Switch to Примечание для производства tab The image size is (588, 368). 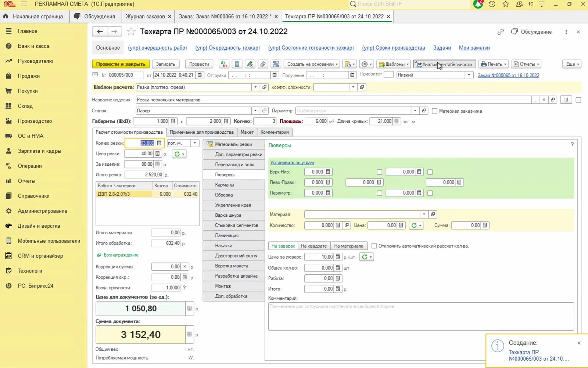click(x=201, y=132)
